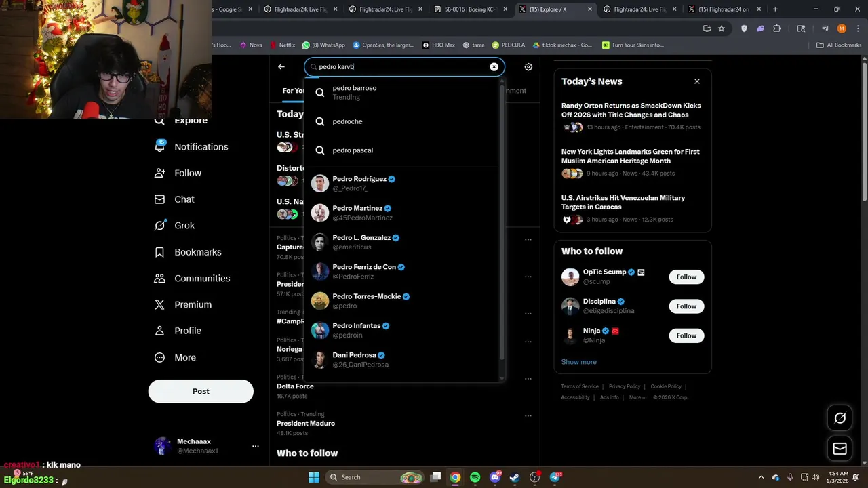Open Chat envelope icon in sidebar
Image resolution: width=868 pixels, height=488 pixels.
(159, 199)
